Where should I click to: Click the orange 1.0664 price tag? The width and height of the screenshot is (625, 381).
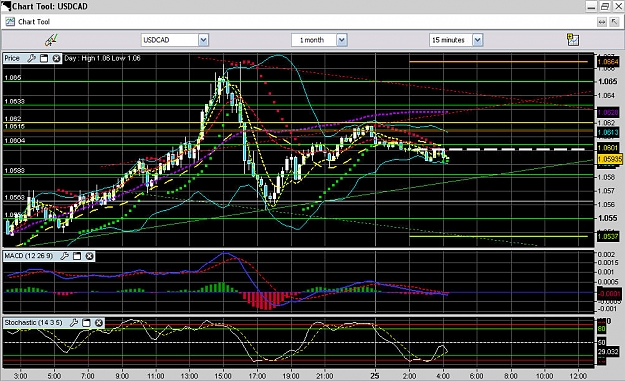(608, 61)
